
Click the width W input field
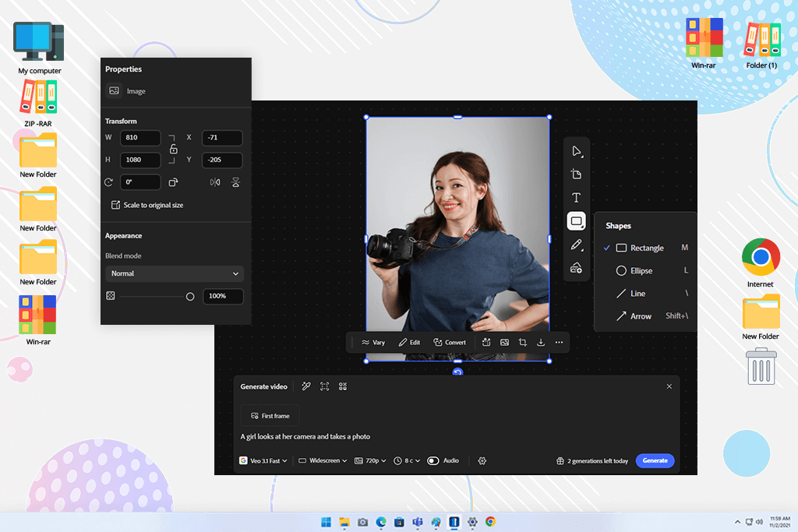click(x=140, y=138)
